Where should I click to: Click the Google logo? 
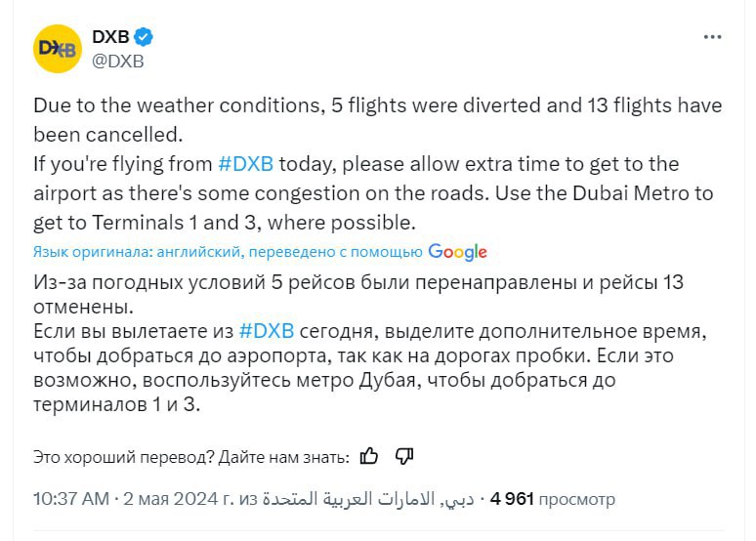click(x=457, y=252)
